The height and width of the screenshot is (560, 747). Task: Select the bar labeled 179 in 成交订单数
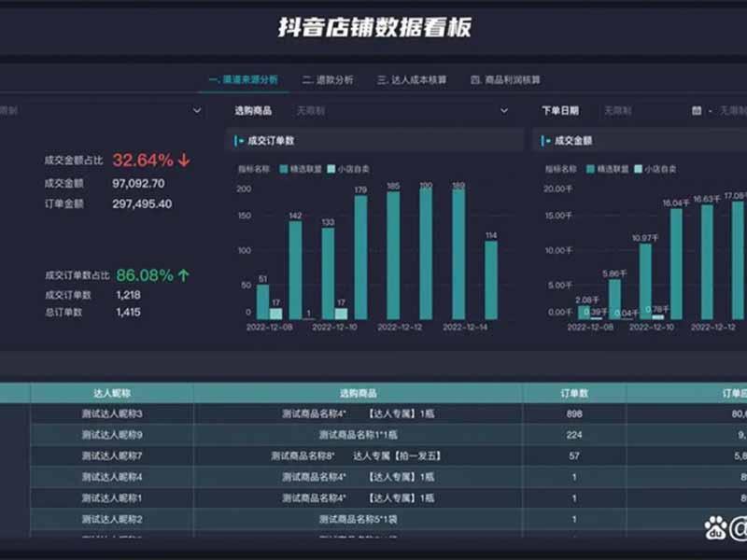click(360, 258)
